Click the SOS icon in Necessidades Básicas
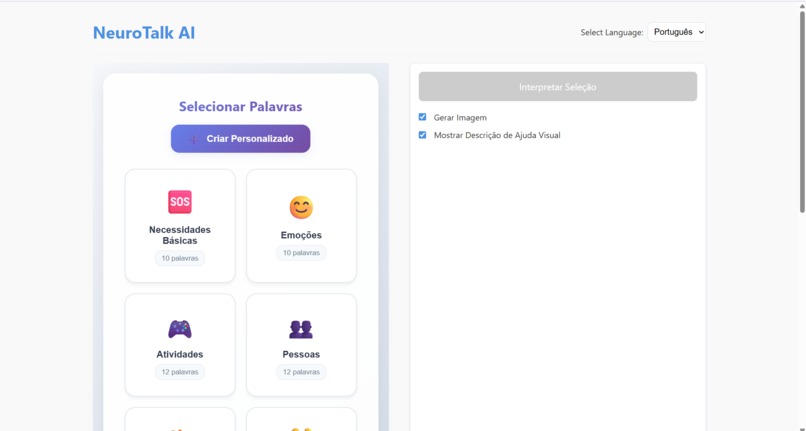The image size is (806, 431). (180, 202)
